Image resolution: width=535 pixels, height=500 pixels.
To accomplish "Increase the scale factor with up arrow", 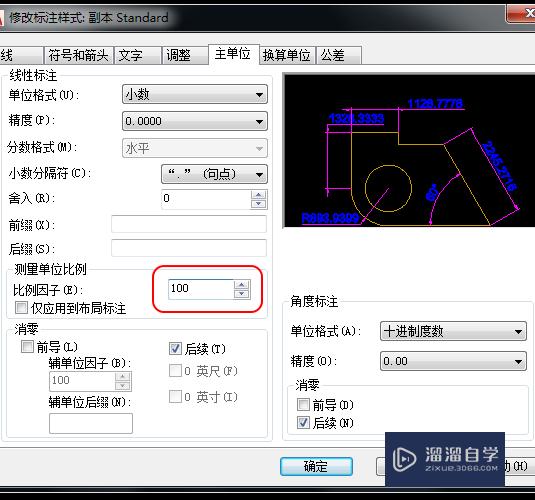I will (x=242, y=285).
